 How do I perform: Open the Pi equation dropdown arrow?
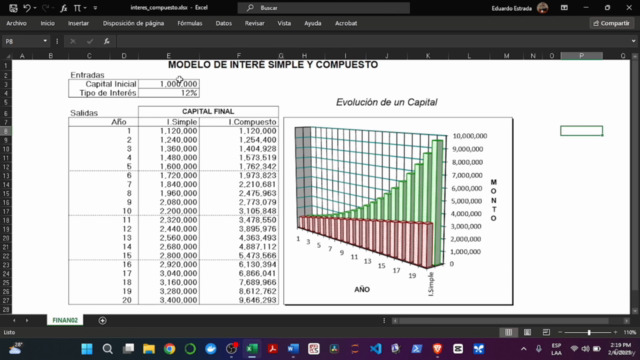tap(85, 8)
